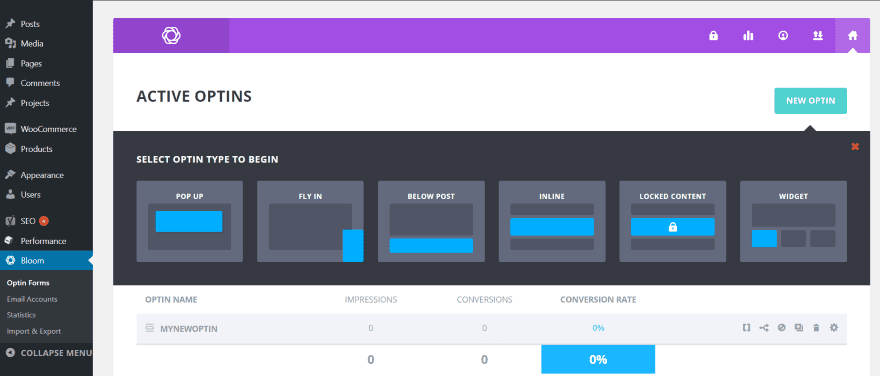Screen dimensions: 880x376
Task: Choose the Fly In optin type
Action: coord(310,221)
